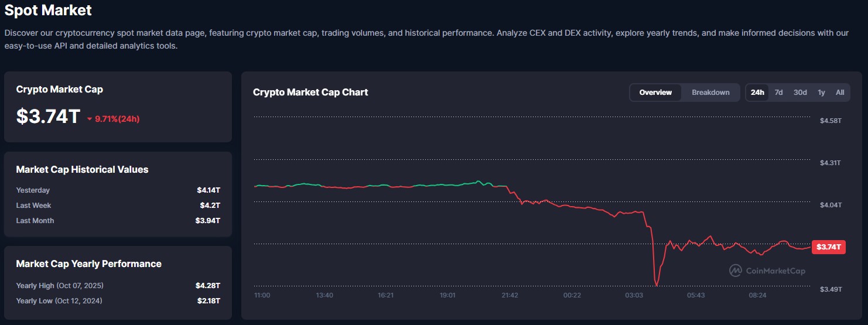Click the Last Month $3.94T row
The height and width of the screenshot is (325, 868).
118,221
